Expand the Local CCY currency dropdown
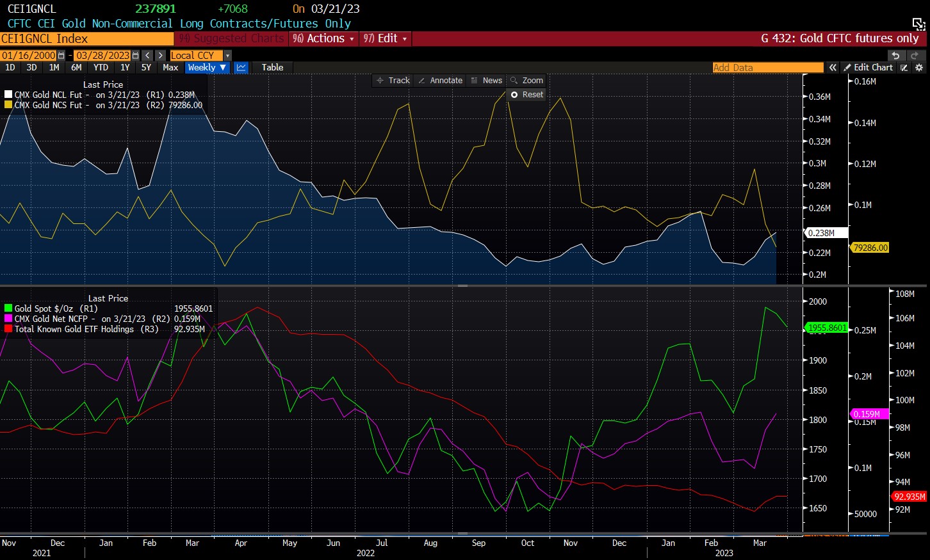Image resolution: width=930 pixels, height=560 pixels. point(227,56)
